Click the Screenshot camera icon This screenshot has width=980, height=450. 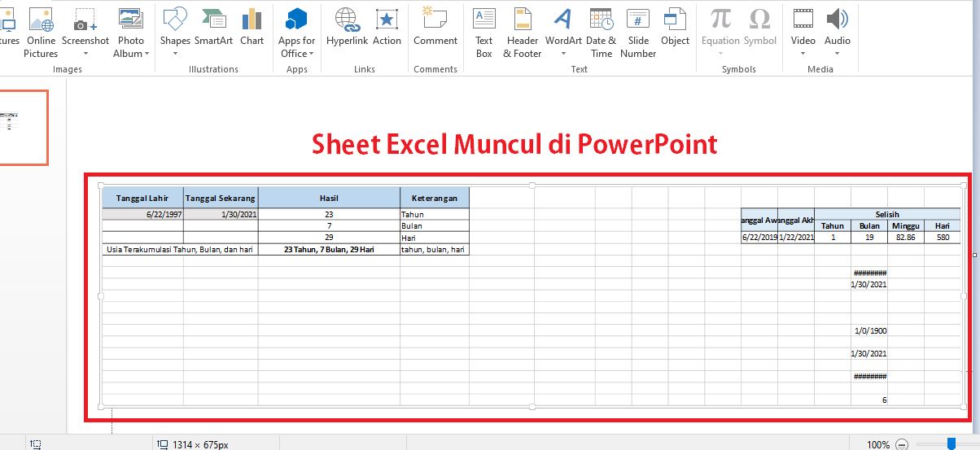point(85,20)
